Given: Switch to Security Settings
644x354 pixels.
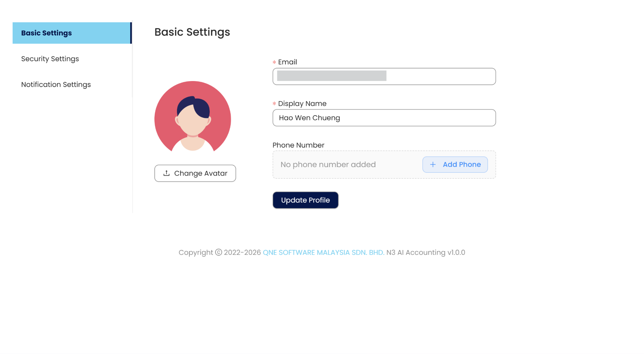Looking at the screenshot, I should tap(50, 59).
